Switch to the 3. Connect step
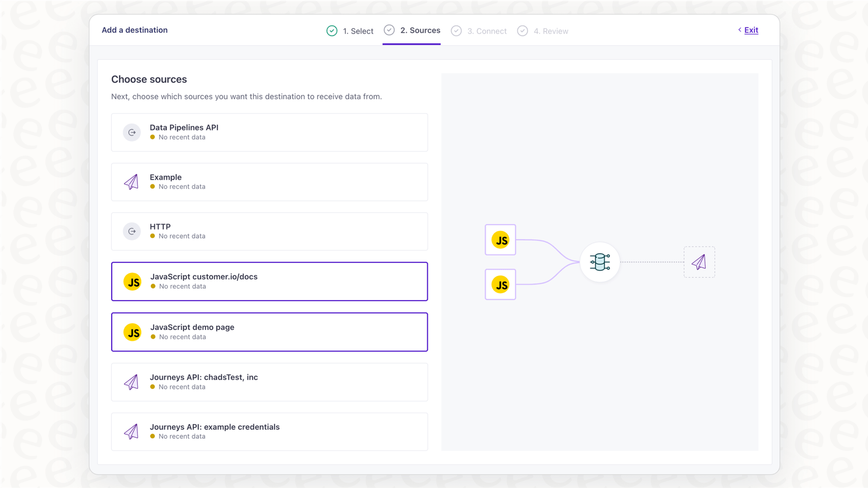This screenshot has width=868, height=488. tap(487, 30)
